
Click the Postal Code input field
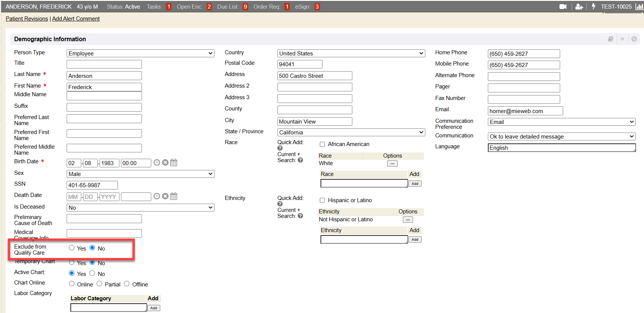point(300,64)
